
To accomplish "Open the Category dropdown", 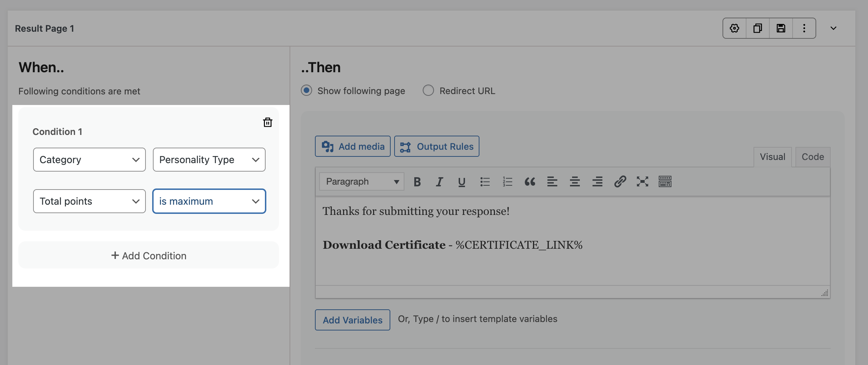I will (89, 160).
